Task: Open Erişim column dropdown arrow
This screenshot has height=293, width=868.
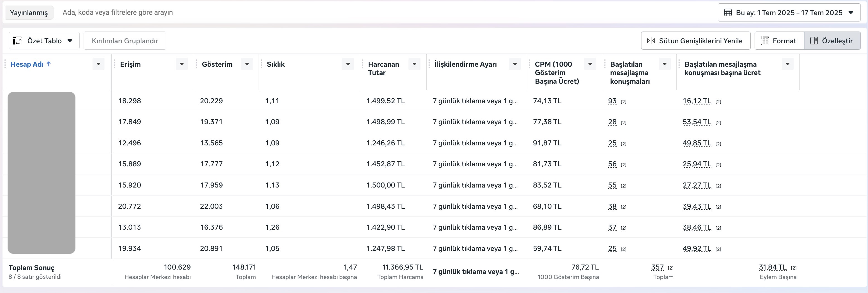Action: (182, 64)
